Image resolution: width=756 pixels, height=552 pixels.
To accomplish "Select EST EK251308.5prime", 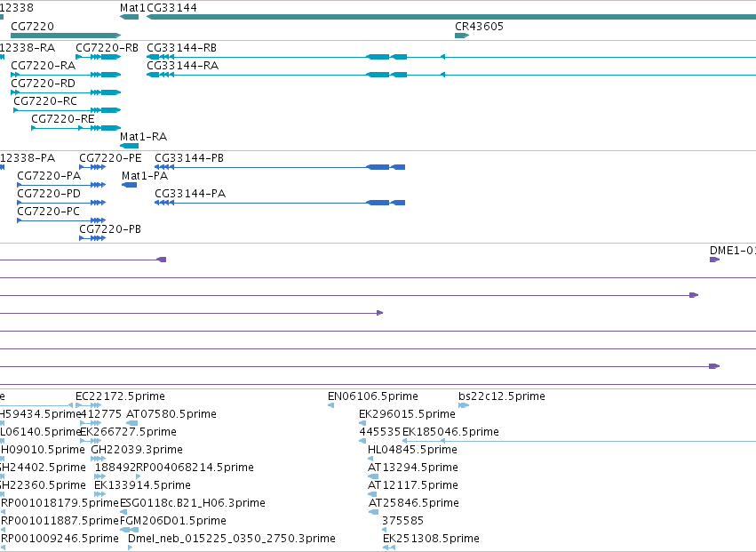I will (x=432, y=540).
